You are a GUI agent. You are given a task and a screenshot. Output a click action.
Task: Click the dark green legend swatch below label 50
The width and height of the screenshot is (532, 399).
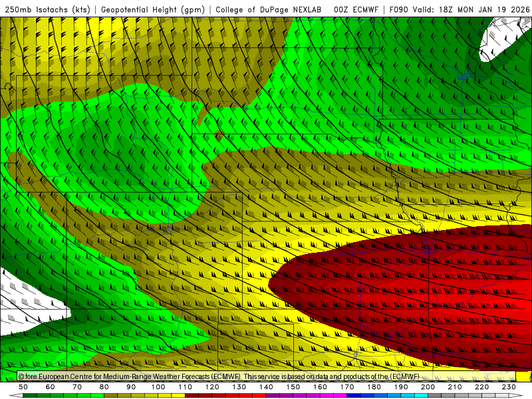(x=30, y=396)
